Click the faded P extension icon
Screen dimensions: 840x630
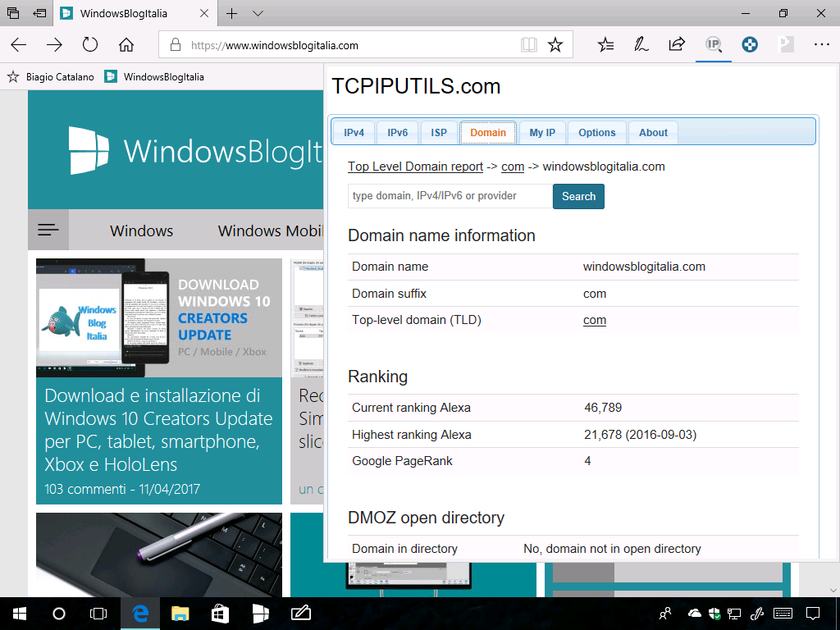pos(785,44)
